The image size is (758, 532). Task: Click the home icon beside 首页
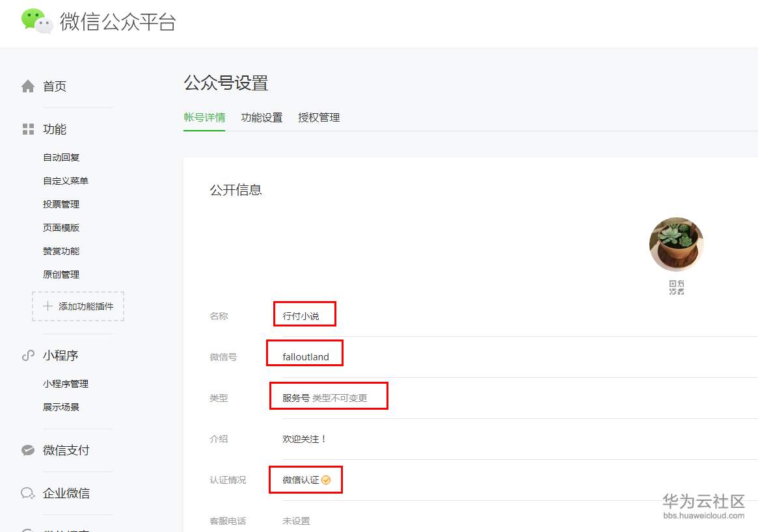[28, 86]
